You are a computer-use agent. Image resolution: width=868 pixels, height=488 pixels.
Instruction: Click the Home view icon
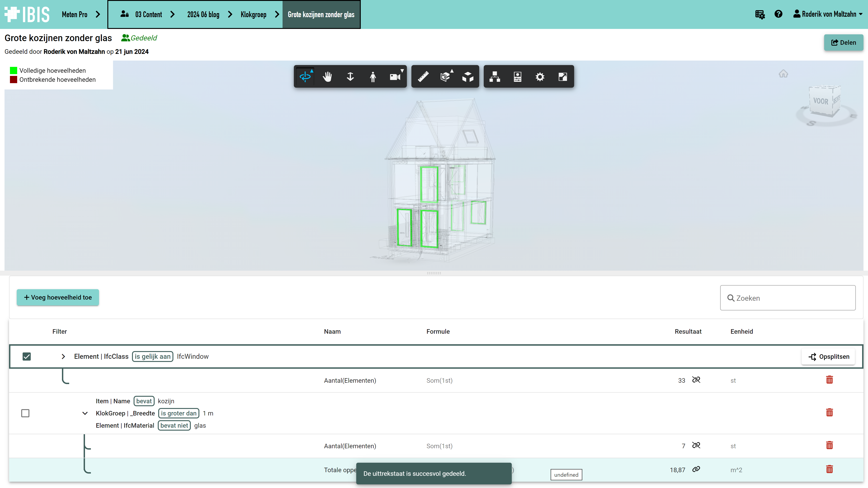coord(783,74)
